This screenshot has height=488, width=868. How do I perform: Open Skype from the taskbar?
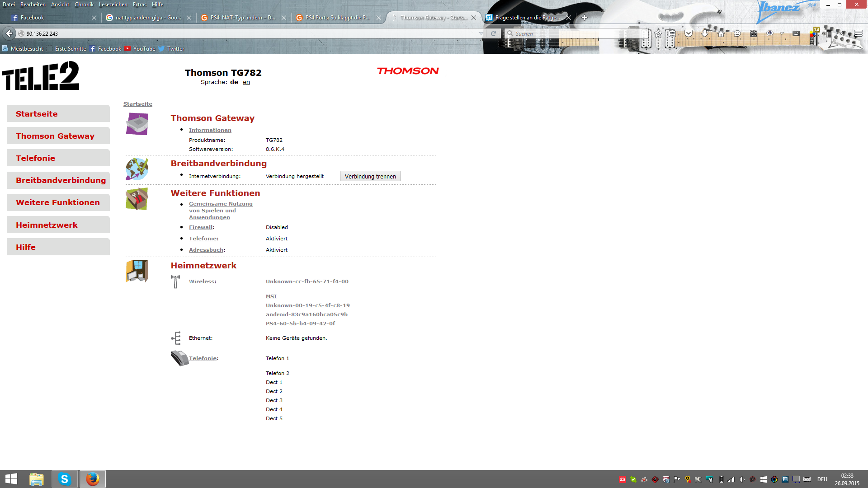pos(65,479)
